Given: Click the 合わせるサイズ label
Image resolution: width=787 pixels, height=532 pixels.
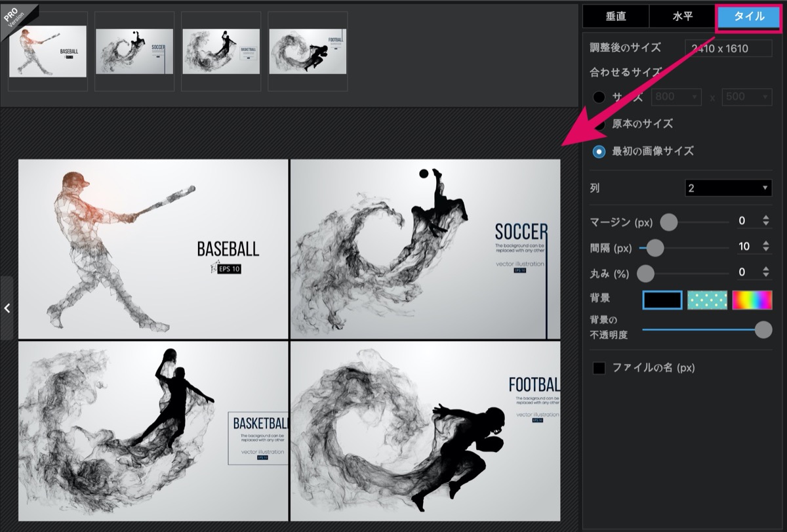Looking at the screenshot, I should (625, 72).
